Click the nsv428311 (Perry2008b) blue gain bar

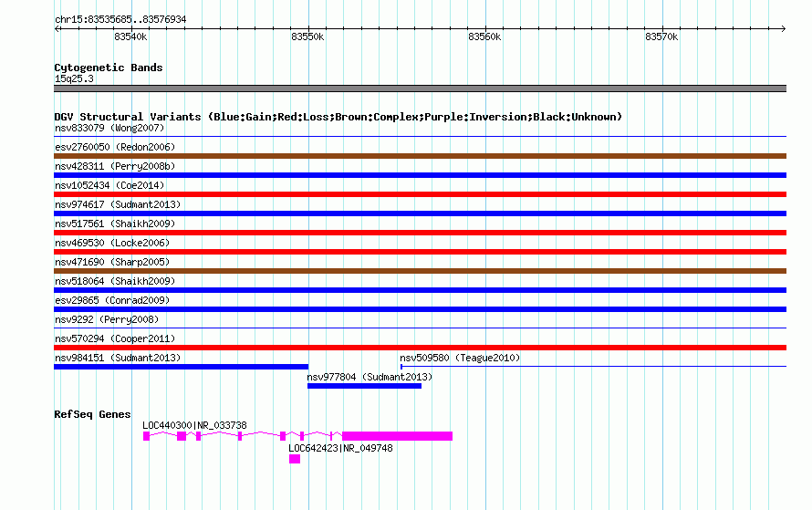click(x=420, y=175)
